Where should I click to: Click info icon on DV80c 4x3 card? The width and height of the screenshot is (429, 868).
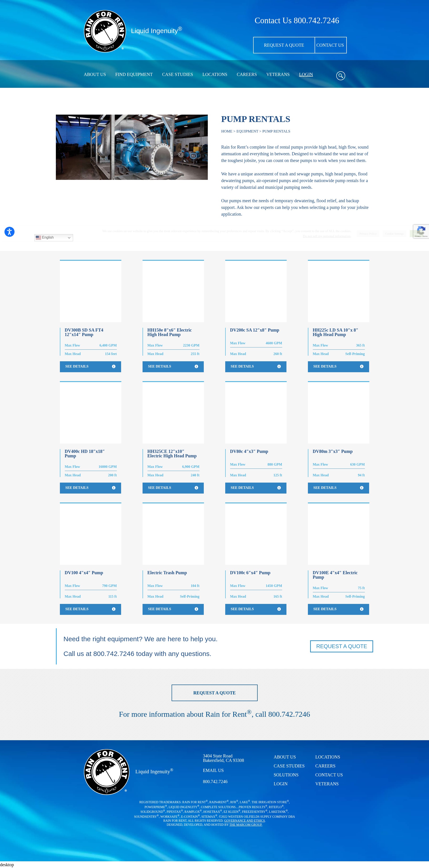coord(279,488)
